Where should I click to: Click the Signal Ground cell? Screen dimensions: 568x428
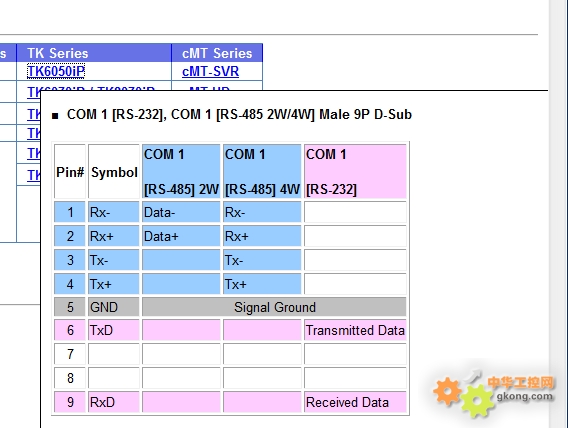[x=274, y=307]
